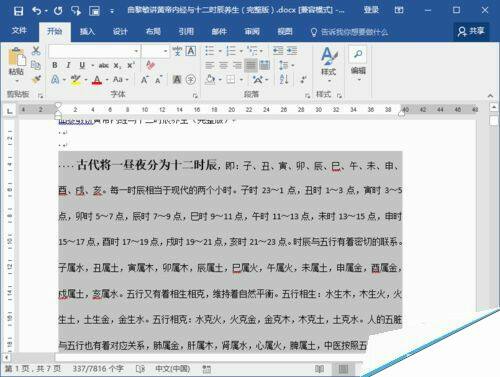The height and width of the screenshot is (377, 500).
Task: Click the Clear Formatting eraser icon
Action: coord(150,65)
